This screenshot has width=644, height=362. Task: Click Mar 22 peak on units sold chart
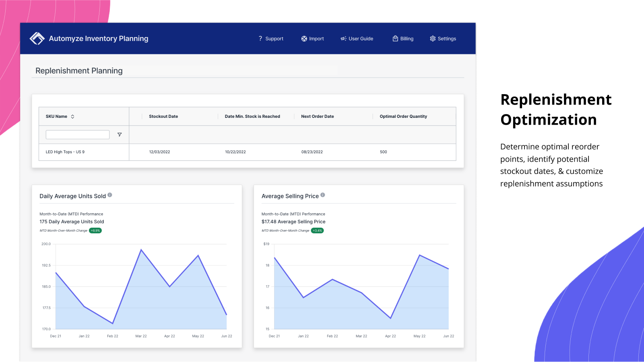click(x=141, y=250)
